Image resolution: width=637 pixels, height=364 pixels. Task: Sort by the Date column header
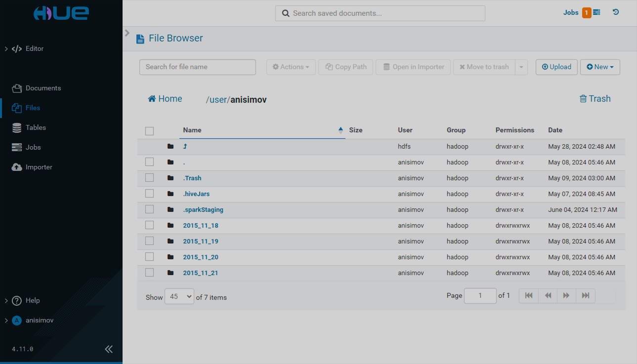click(x=555, y=130)
